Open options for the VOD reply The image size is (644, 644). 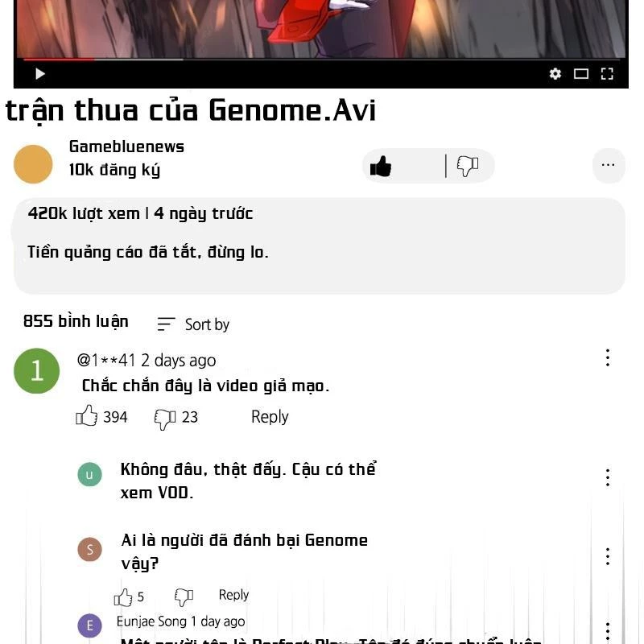coord(608,477)
